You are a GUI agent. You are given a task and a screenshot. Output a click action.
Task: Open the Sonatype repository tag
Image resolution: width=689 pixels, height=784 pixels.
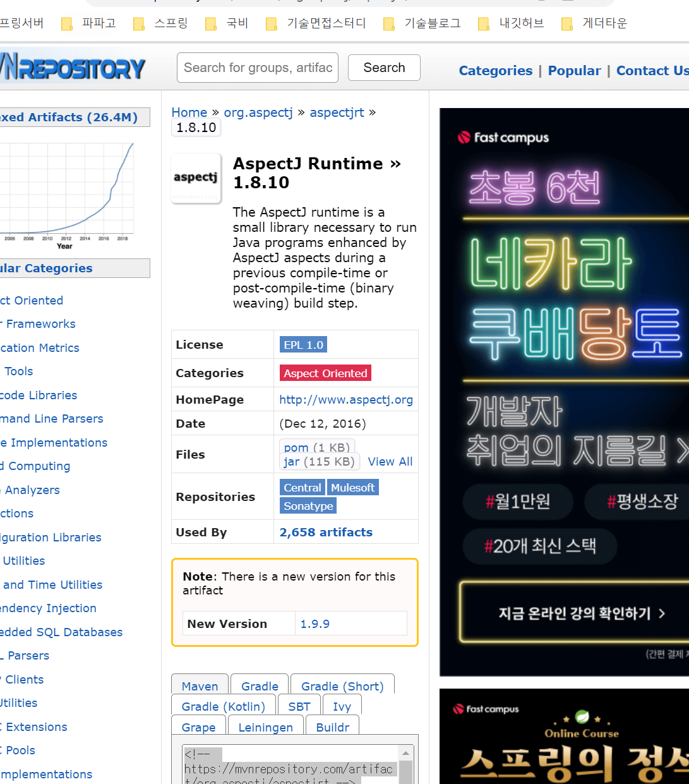click(308, 506)
